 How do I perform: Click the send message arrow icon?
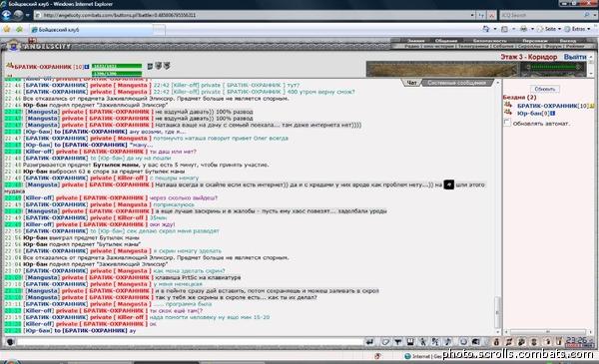pyautogui.click(x=369, y=341)
